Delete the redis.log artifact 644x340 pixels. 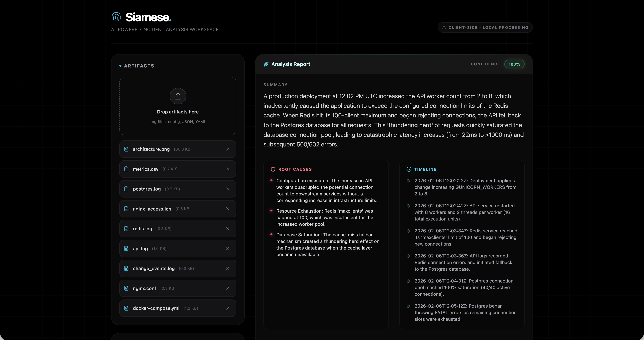click(x=227, y=229)
